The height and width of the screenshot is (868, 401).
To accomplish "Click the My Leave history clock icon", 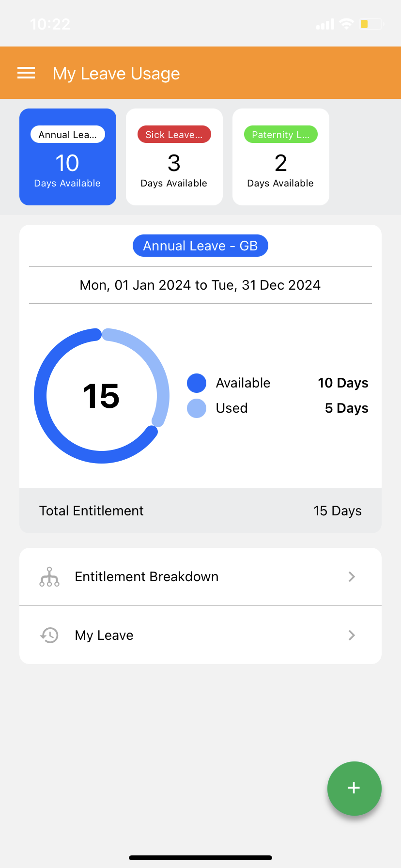I will tap(49, 635).
